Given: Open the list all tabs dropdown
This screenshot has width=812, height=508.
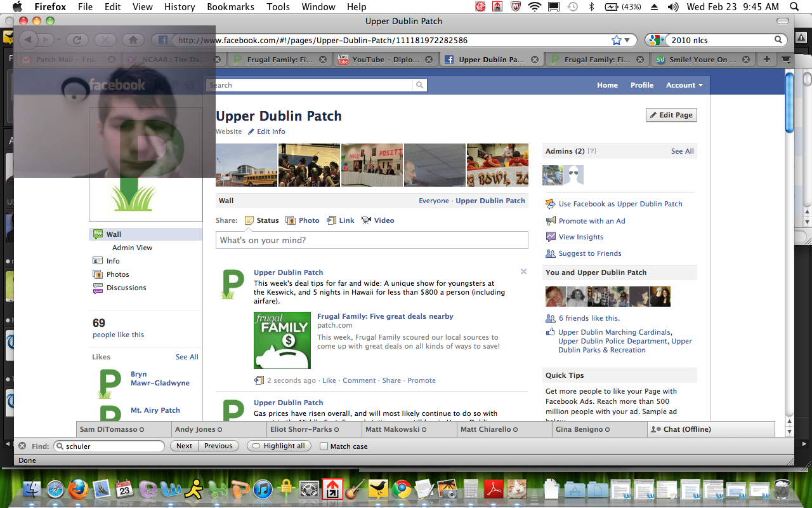Looking at the screenshot, I should click(x=787, y=60).
